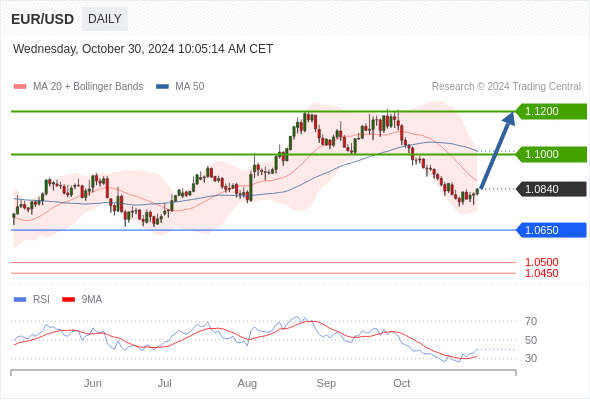
Task: Click the 1.0500 support level label
Action: pos(541,262)
